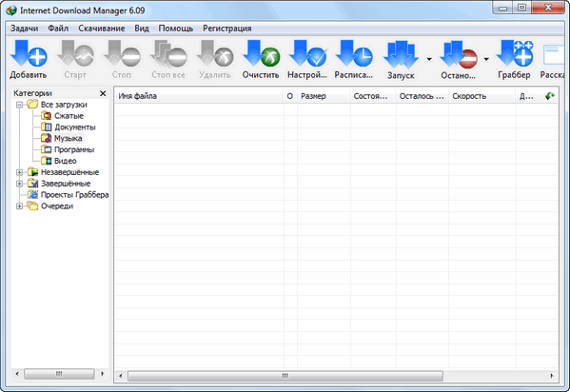Image resolution: width=570 pixels, height=392 pixels.
Task: Close the Категории panel with X
Action: click(103, 93)
